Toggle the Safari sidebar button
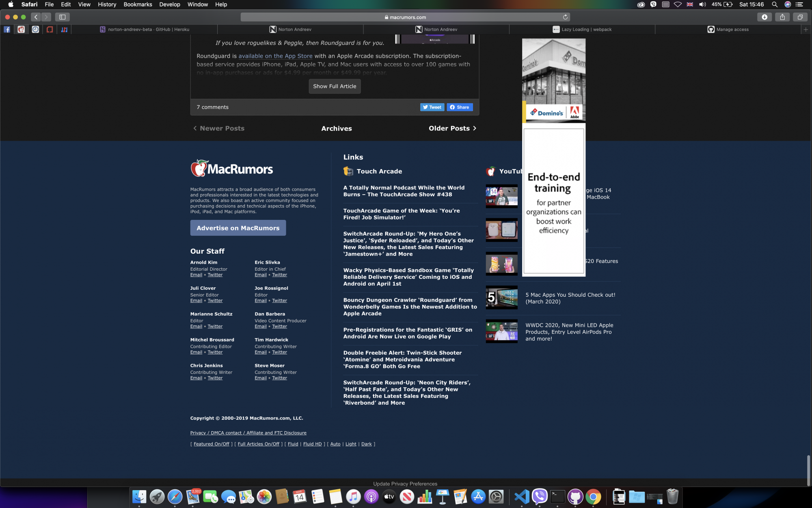Viewport: 812px width, 508px height. tap(63, 17)
